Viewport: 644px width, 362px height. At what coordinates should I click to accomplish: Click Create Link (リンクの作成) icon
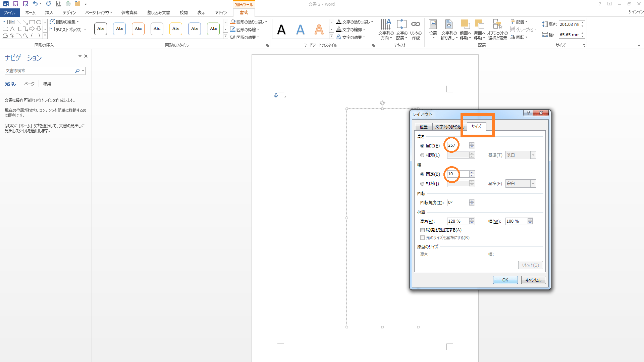tap(416, 30)
